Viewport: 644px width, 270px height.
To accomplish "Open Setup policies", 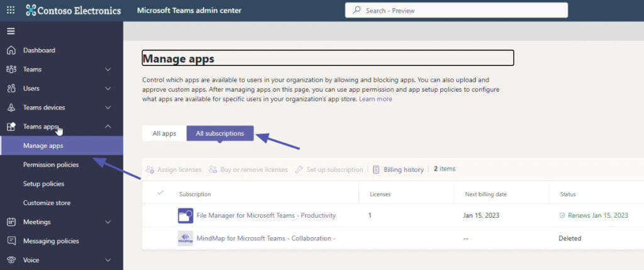I will click(x=43, y=184).
